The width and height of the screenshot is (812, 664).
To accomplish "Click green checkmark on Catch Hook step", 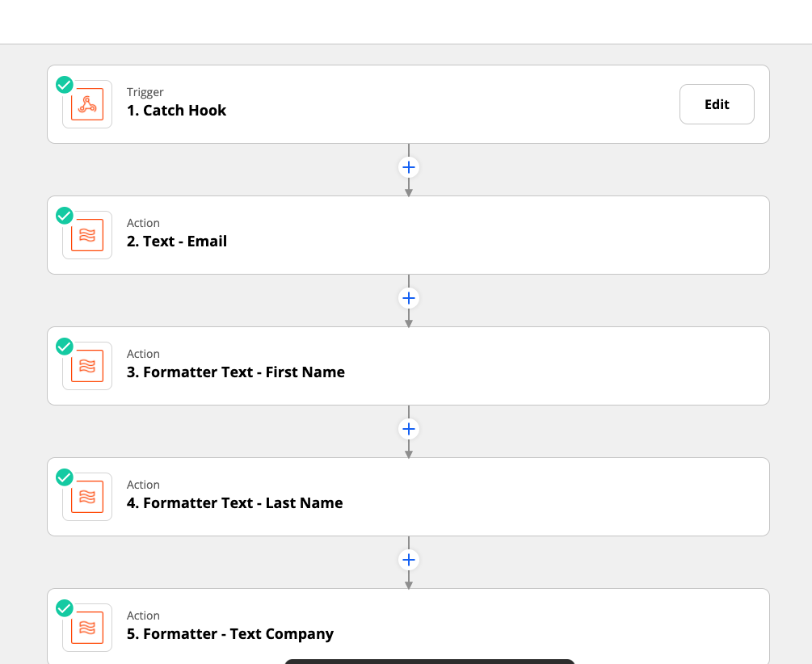I will coord(65,85).
